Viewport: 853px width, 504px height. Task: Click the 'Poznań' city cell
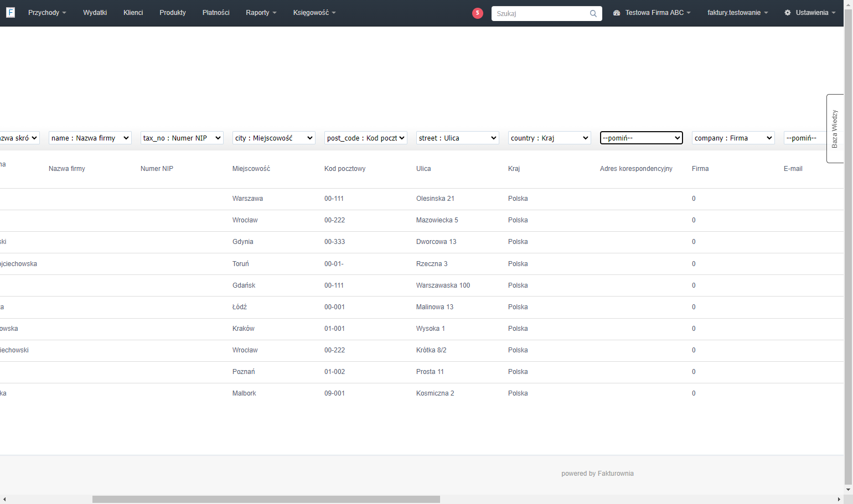[x=244, y=372]
